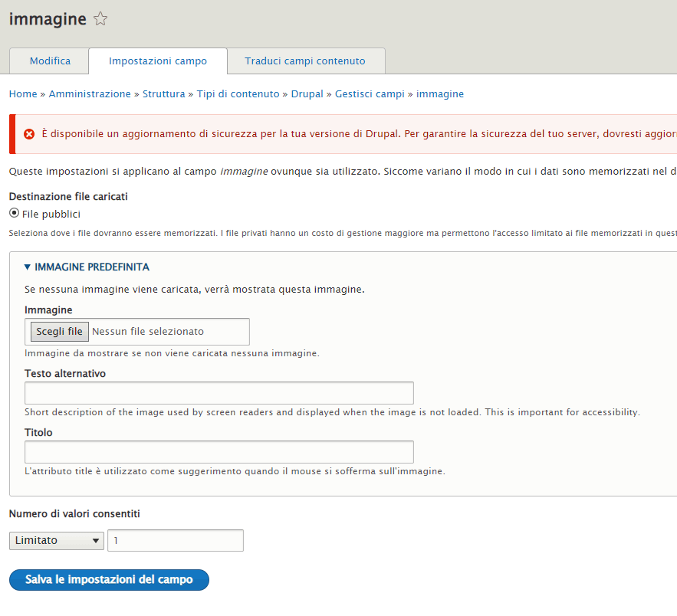This screenshot has height=616, width=677.
Task: Open Amministrazione breadcrumb link
Action: coord(90,94)
